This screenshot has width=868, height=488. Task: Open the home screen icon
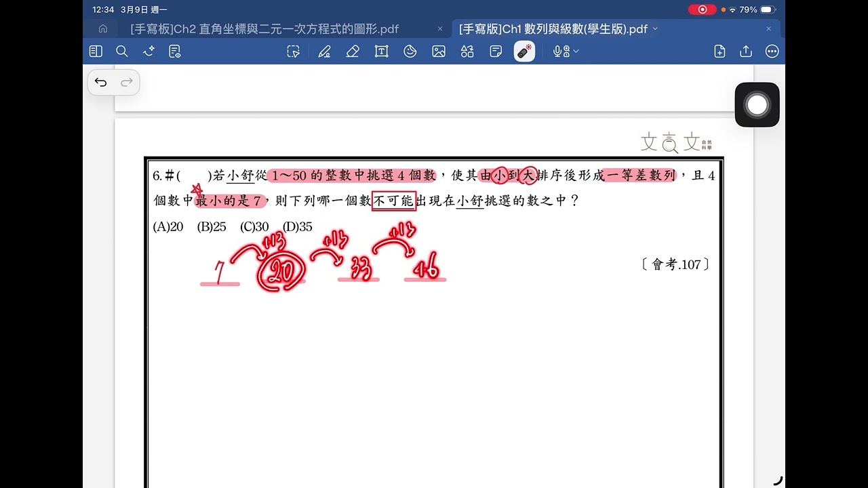[102, 28]
